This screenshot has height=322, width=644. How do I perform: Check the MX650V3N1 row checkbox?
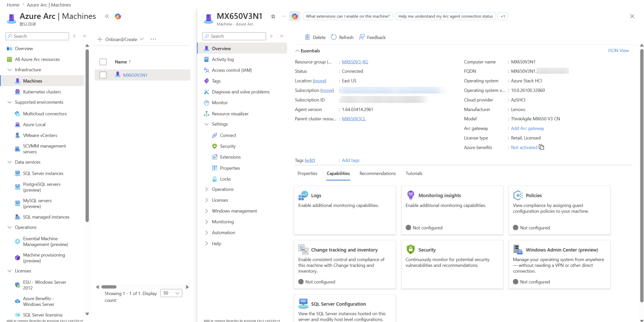(103, 75)
